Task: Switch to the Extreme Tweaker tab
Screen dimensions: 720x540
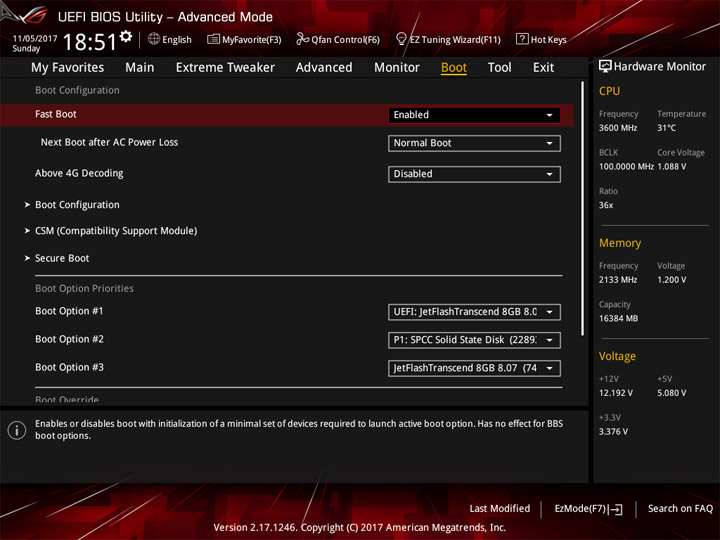Action: [225, 67]
